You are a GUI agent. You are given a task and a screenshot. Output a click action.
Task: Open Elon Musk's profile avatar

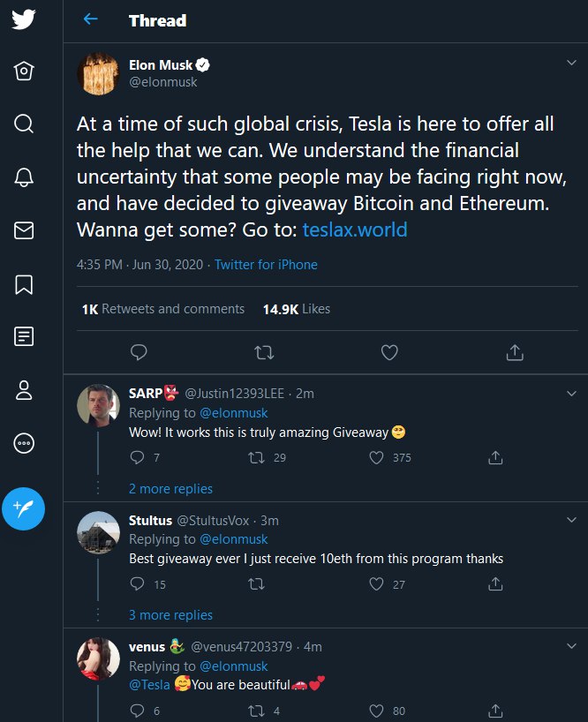pos(98,73)
